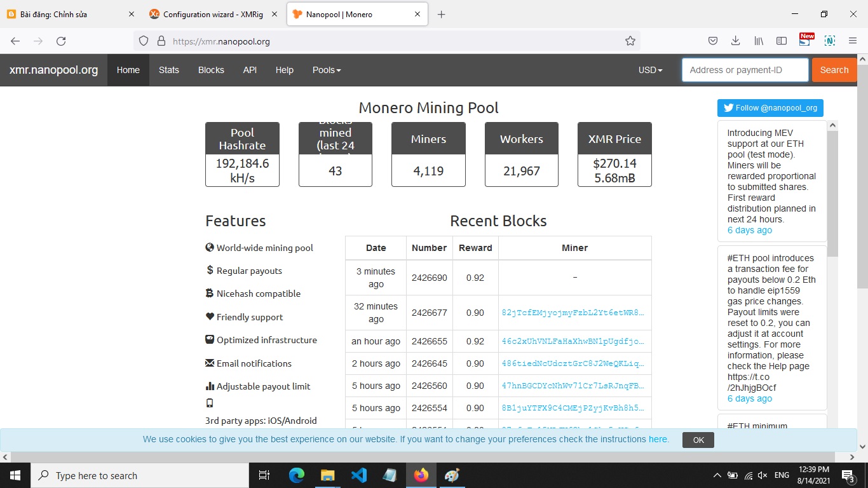Open Paint app on taskbar
The width and height of the screenshot is (868, 488).
pyautogui.click(x=452, y=475)
